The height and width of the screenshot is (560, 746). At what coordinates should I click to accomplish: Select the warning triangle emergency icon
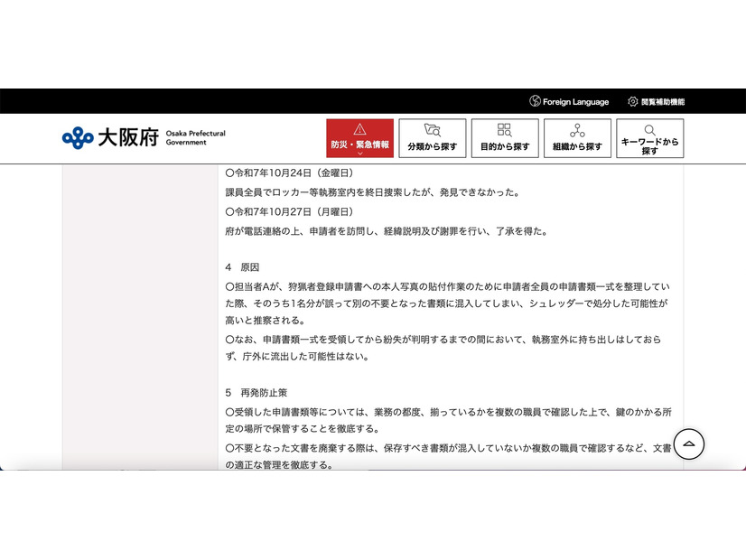361,128
